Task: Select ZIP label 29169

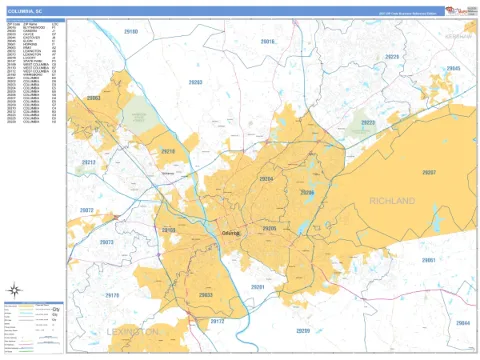Action: [x=168, y=230]
